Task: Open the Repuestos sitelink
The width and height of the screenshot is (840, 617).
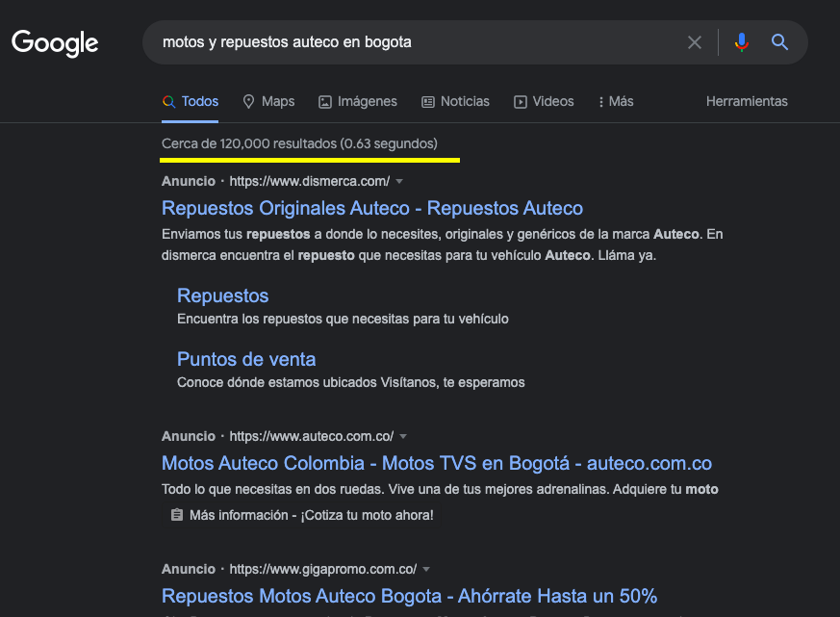Action: 223,296
